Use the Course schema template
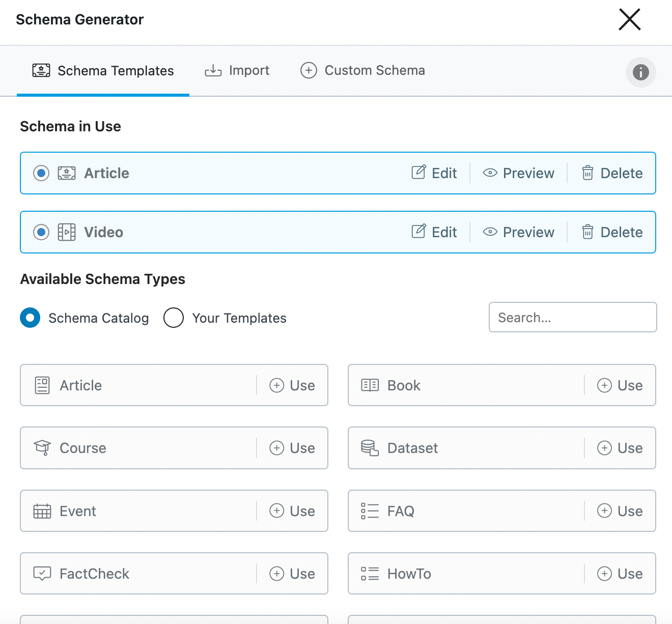Screen dimensions: 672x624 292,448
